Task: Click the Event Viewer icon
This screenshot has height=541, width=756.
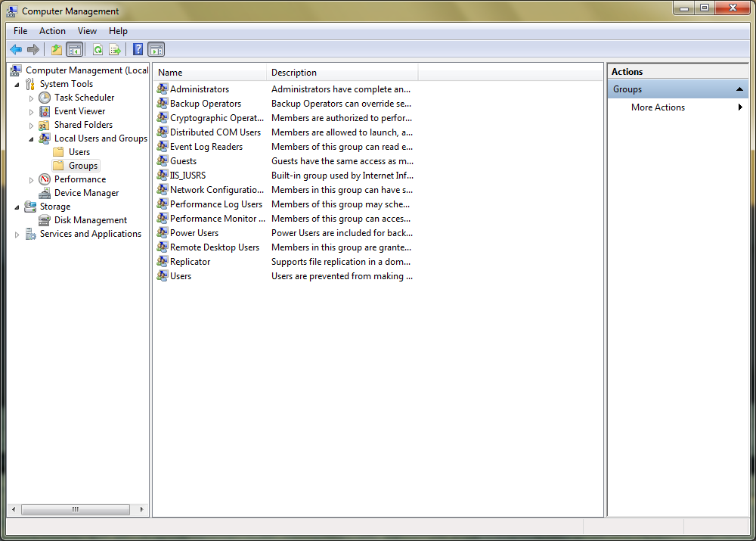Action: [x=45, y=111]
